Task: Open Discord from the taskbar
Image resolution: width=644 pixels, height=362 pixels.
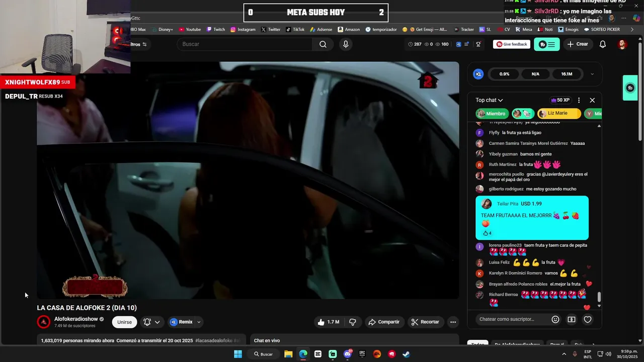Action: [x=347, y=354]
